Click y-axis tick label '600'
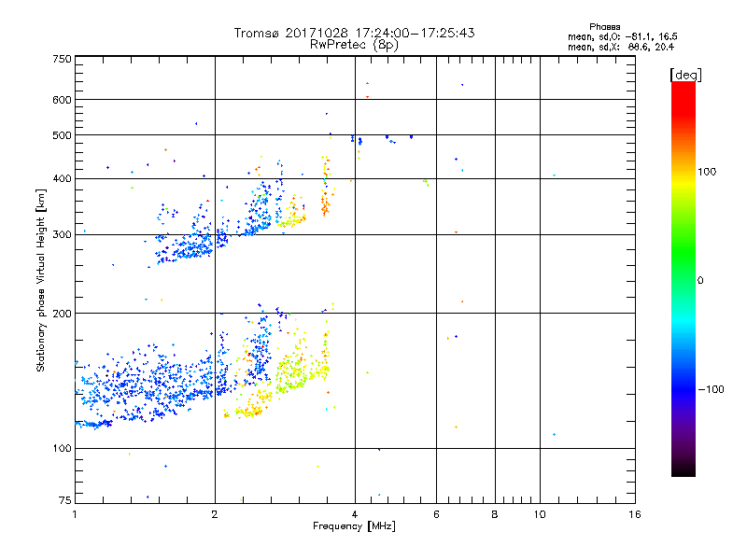Screen dimensions: 747x560 [63, 100]
